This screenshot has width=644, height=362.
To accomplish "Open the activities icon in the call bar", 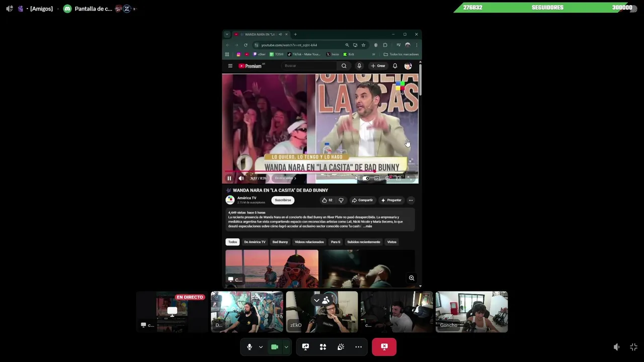I will point(323,347).
